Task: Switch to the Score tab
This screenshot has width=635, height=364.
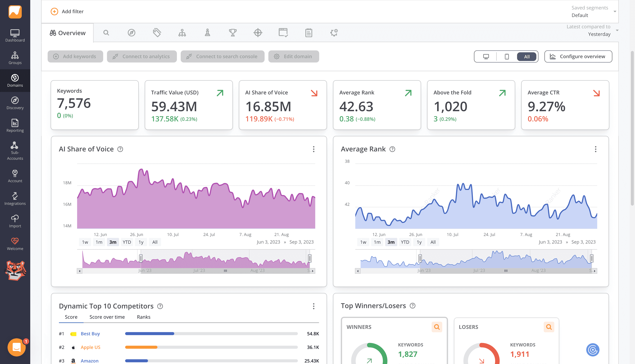Action: tap(71, 317)
